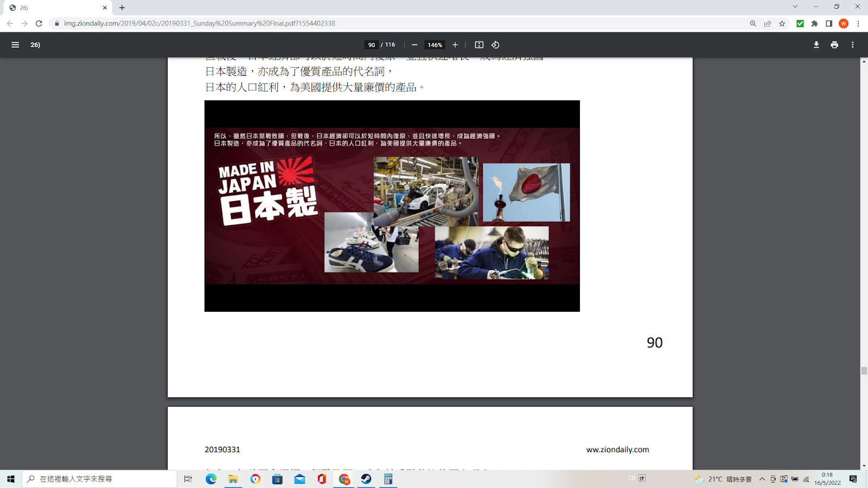Rotate the PDF counterclockwise

pyautogui.click(x=495, y=45)
